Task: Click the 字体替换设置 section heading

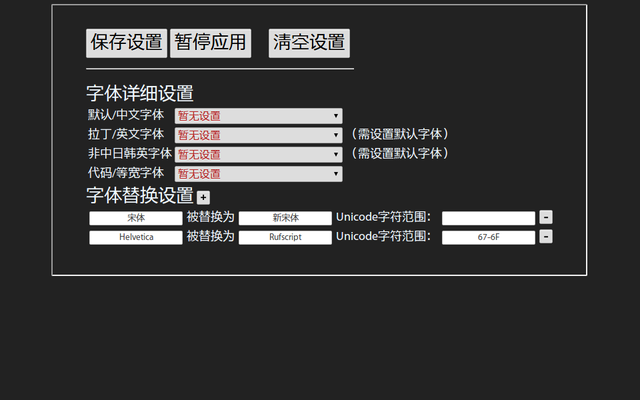Action: click(140, 196)
